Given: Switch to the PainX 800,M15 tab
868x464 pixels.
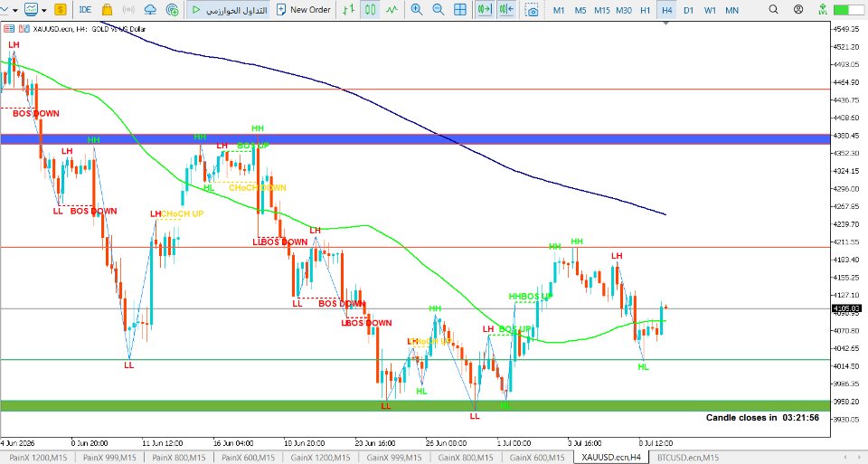Looking at the screenshot, I should click(x=179, y=458).
